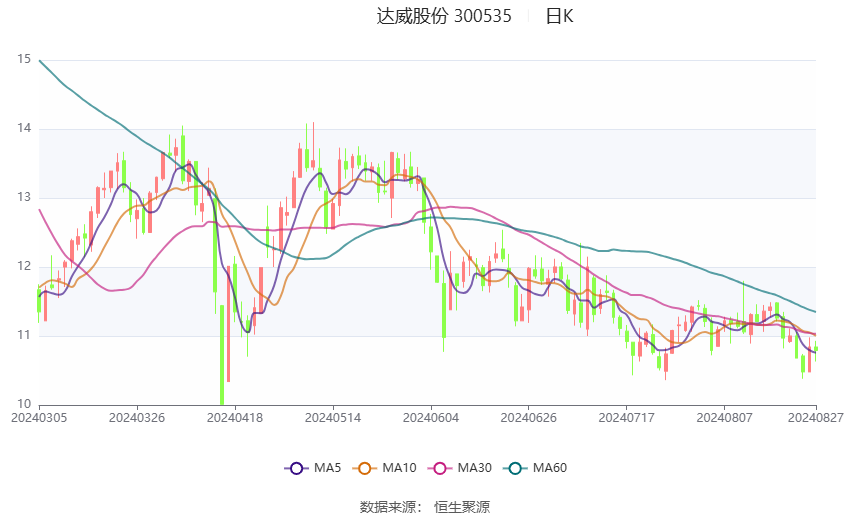Toggle the MA60 legend entry
The width and height of the screenshot is (850, 517).
coord(535,468)
